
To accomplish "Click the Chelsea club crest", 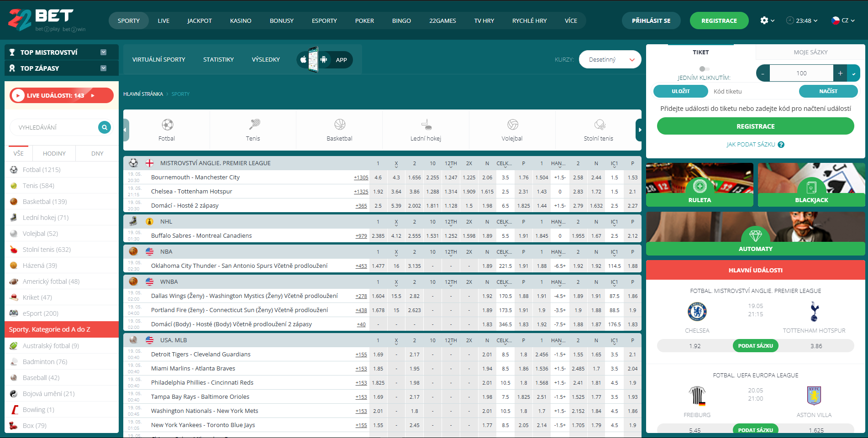I will (x=697, y=312).
